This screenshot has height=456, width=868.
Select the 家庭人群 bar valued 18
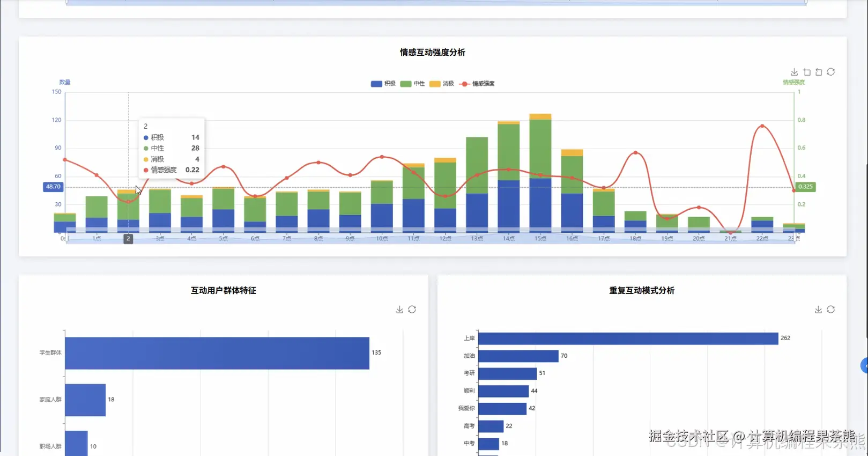85,400
